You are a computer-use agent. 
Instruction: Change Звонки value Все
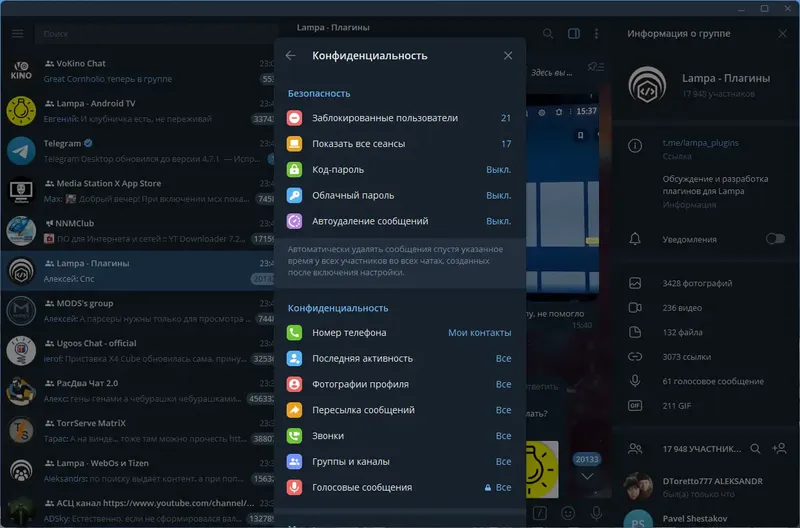pos(503,436)
